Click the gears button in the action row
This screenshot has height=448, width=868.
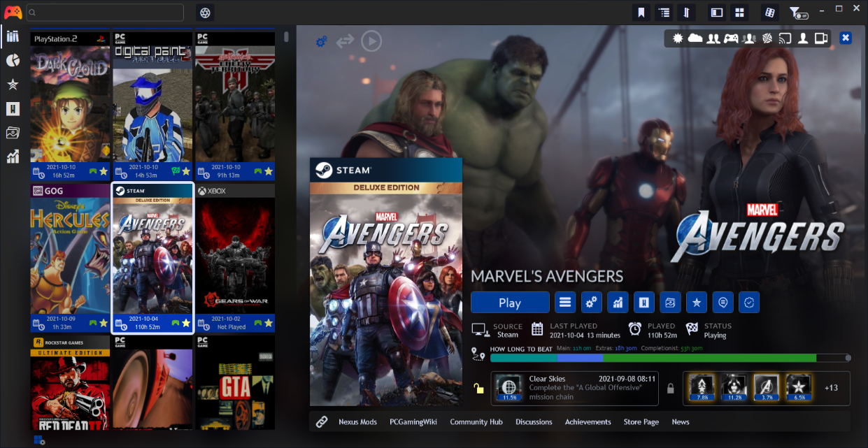click(592, 303)
